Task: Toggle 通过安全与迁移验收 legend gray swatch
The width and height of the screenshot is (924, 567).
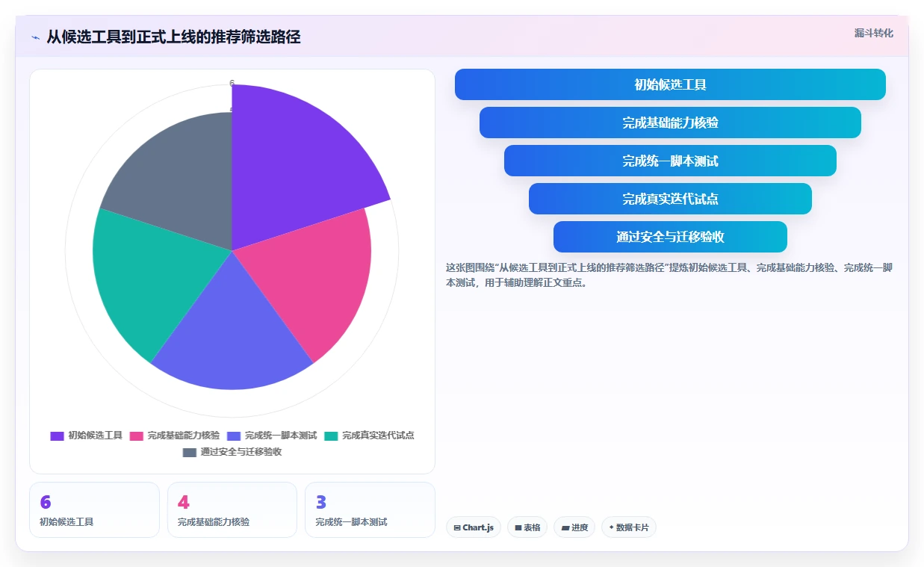Action: pos(190,452)
